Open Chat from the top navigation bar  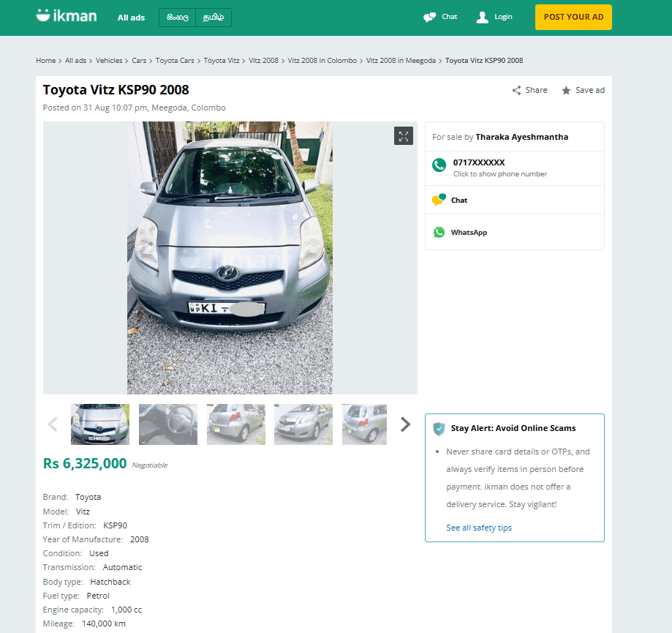439,16
